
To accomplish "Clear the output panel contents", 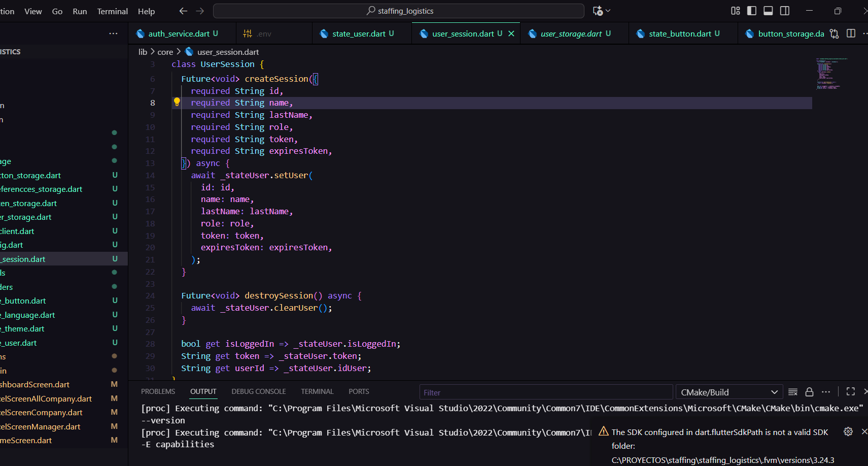I will [x=793, y=392].
